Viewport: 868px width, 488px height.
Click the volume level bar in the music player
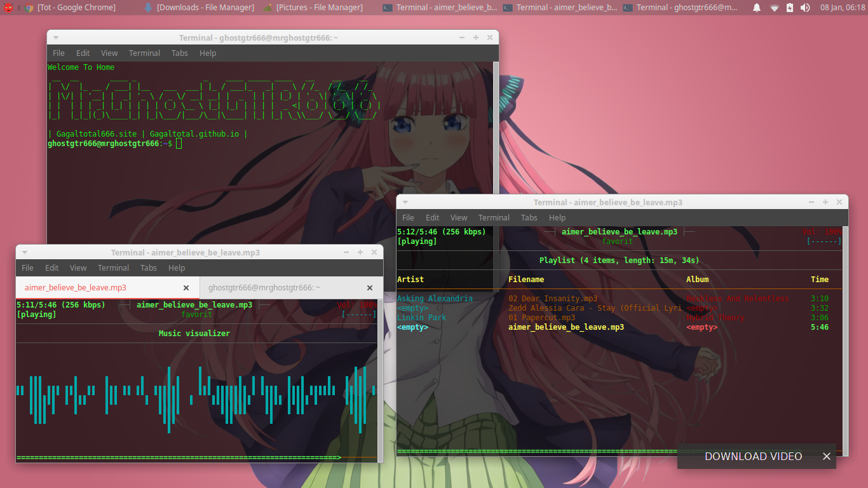[x=824, y=241]
